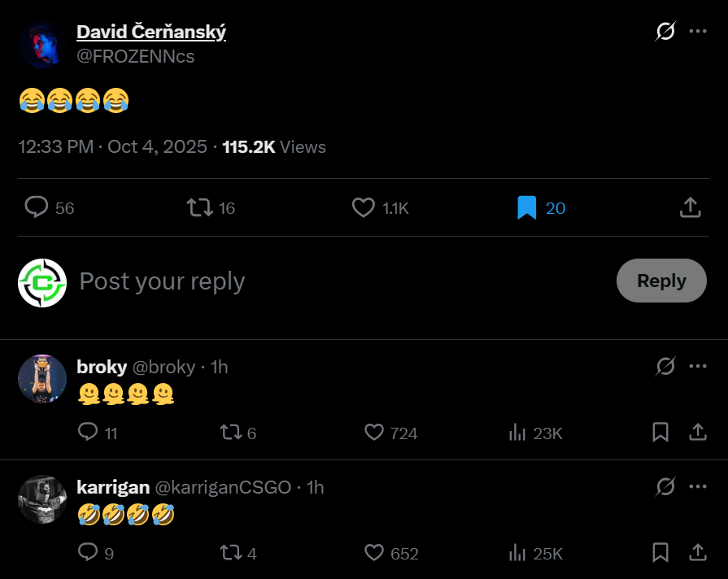Image resolution: width=728 pixels, height=579 pixels.
Task: Reply to karrigan's comment
Action: click(88, 553)
